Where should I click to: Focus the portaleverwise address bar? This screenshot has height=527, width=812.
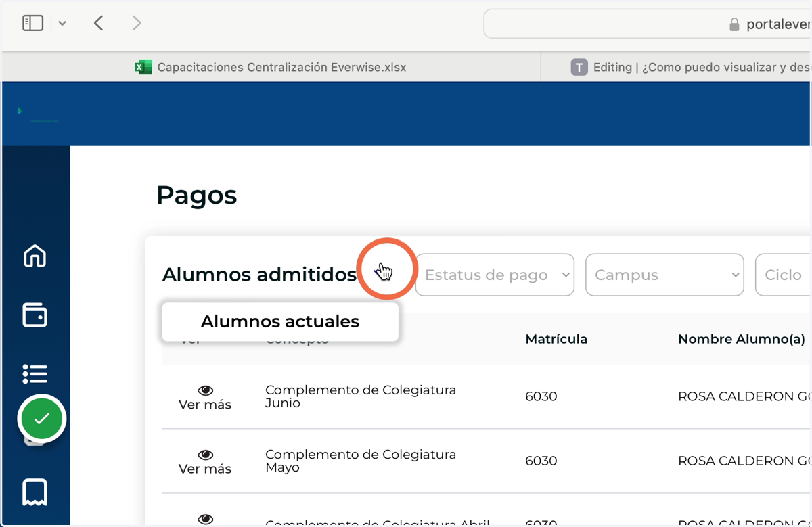[648, 24]
